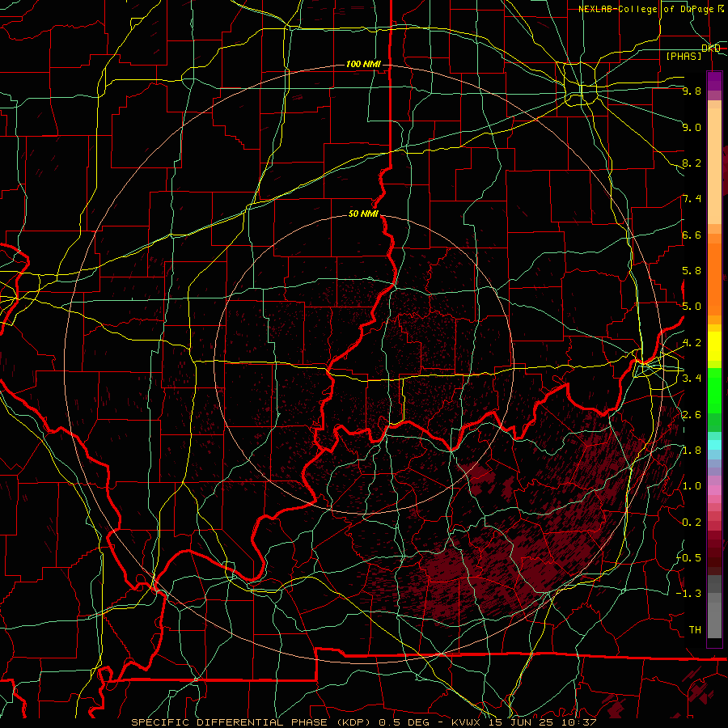Click the cyan band of the color bar
Viewport: 728px width, 728px height.
[714, 445]
